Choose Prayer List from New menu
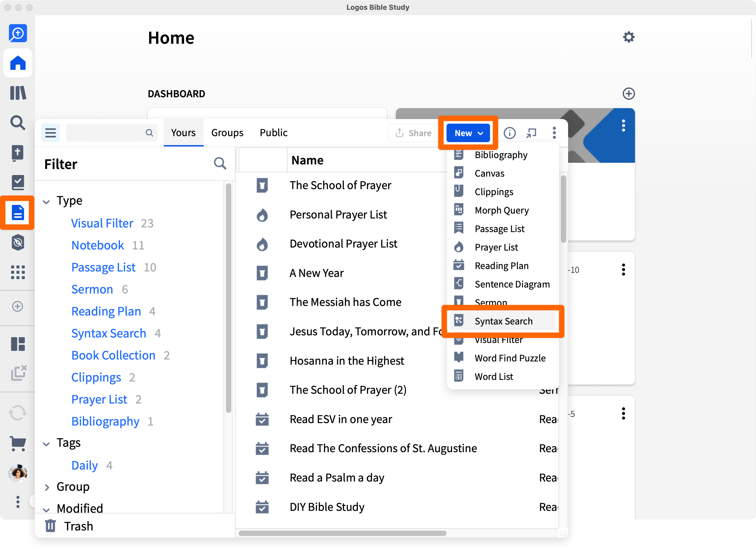The image size is (756, 550). [503, 247]
